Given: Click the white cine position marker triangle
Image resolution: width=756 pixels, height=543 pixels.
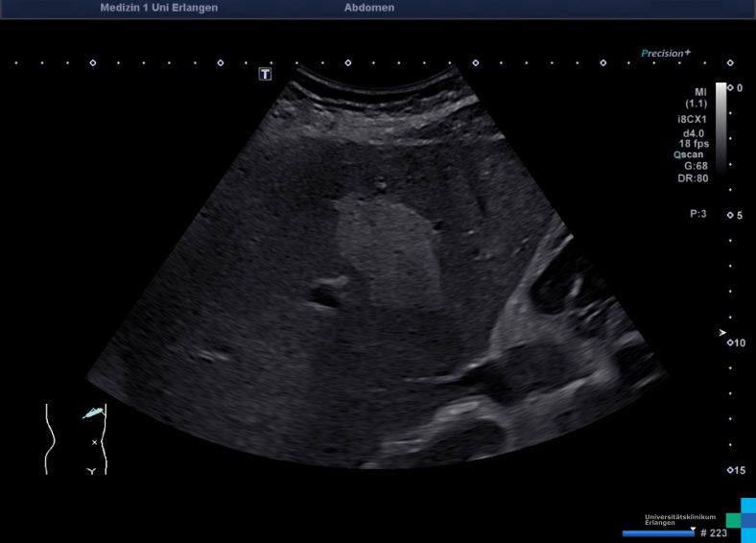Looking at the screenshot, I should tap(693, 527).
